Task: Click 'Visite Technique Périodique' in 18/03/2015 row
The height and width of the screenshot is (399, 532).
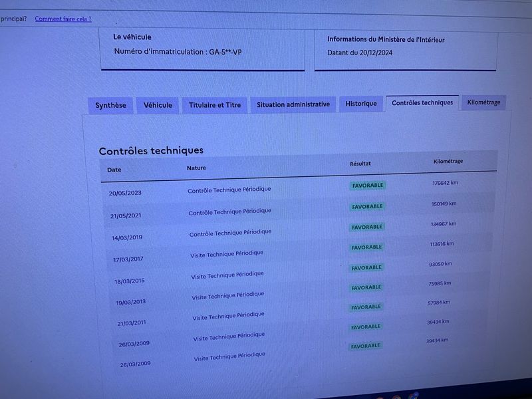Action: [227, 275]
